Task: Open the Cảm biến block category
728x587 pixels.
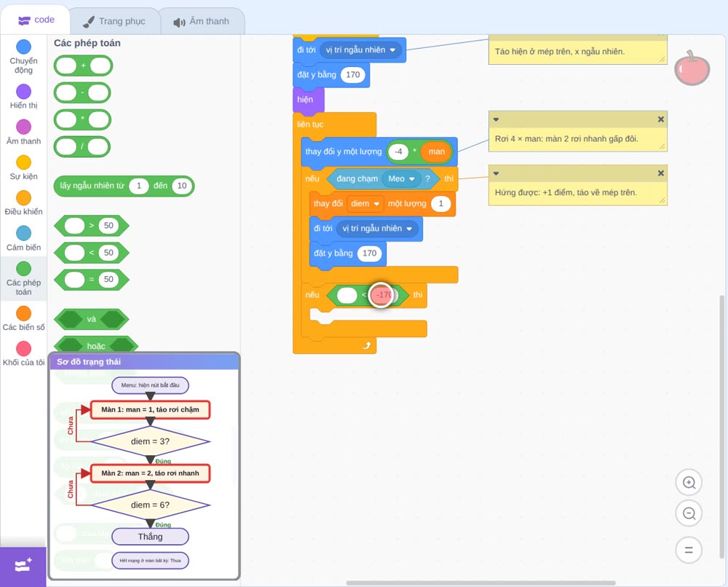Action: 23,239
